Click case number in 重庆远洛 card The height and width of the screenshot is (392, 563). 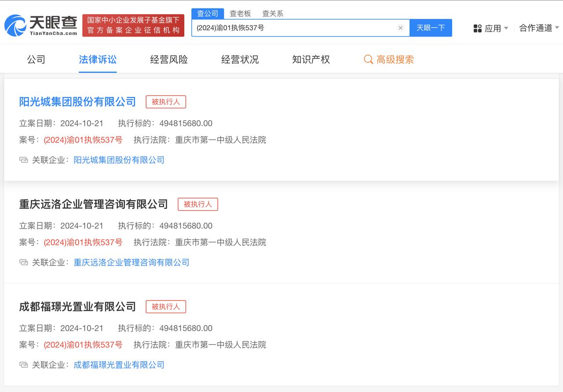coord(83,242)
